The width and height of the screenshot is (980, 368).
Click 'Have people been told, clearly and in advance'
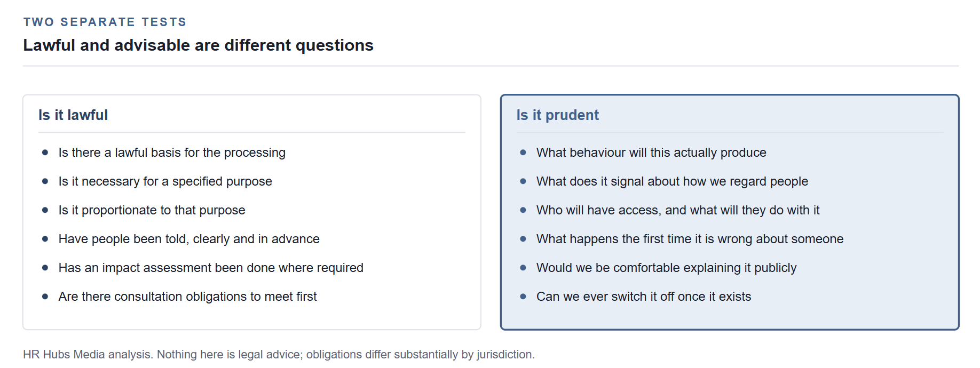189,239
